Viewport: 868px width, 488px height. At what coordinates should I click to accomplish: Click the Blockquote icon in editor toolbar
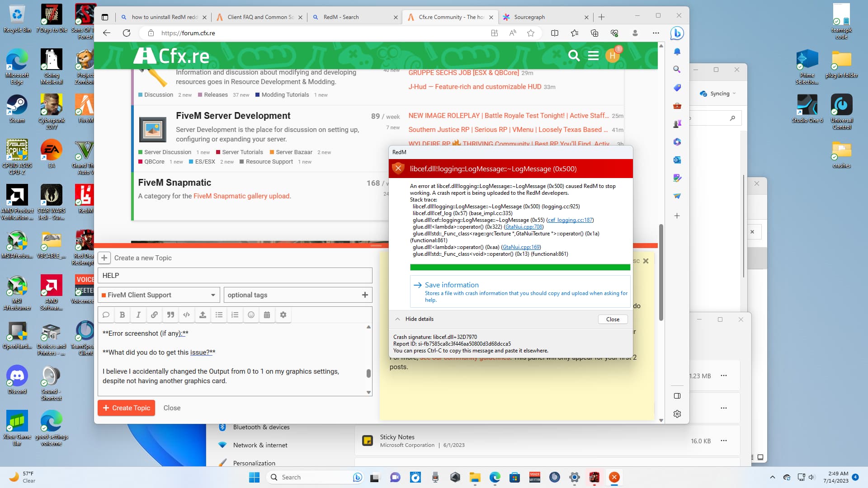click(170, 315)
